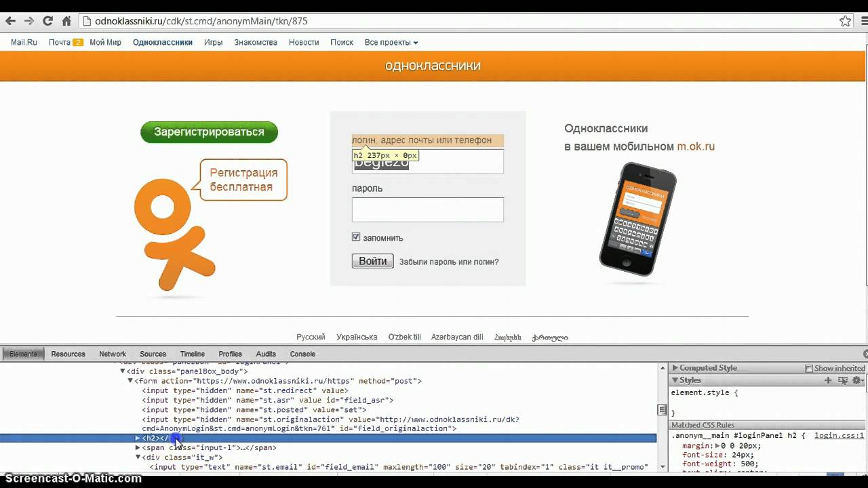Open the Console tab

[x=302, y=354]
